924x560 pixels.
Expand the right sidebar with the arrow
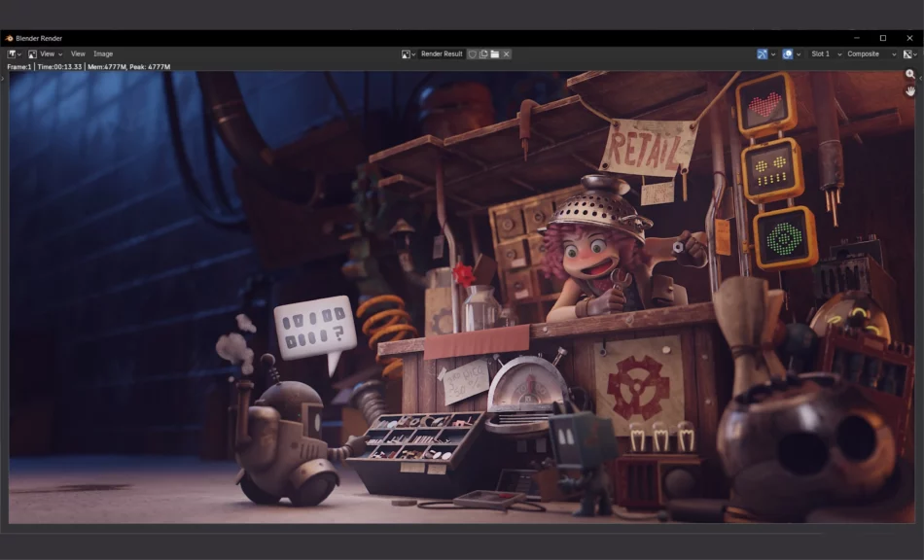click(x=920, y=78)
